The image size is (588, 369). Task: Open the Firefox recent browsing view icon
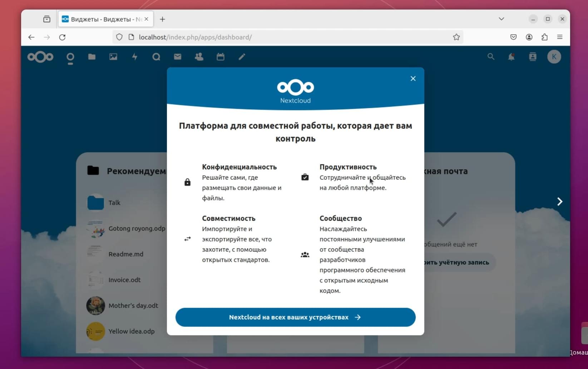click(47, 19)
